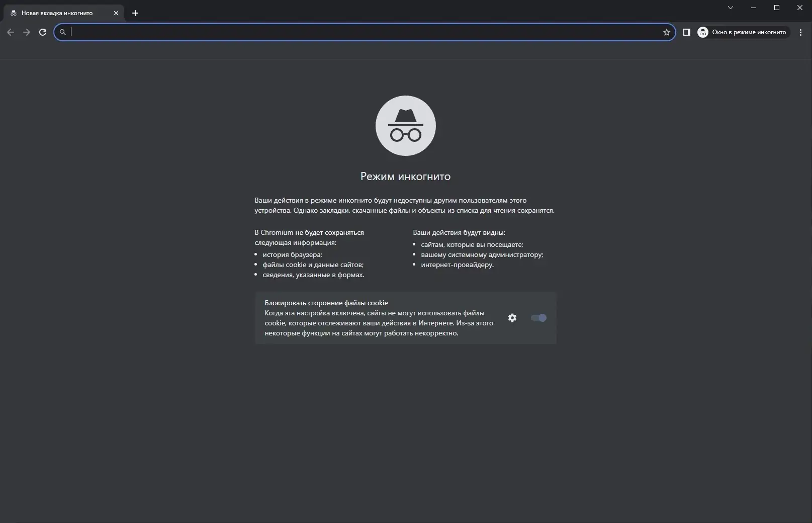Close the 'Новая вкладка инкогнито' tab
Screen dimensions: 812x523
click(x=116, y=13)
